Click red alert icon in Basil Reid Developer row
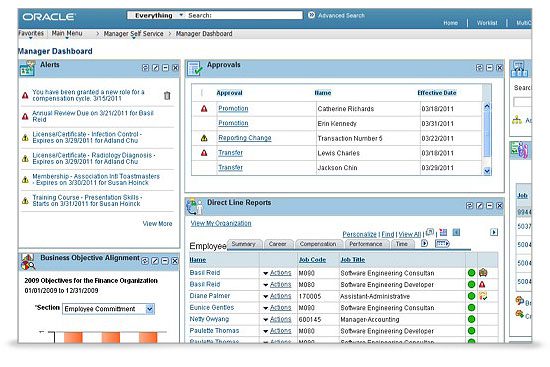This screenshot has width=550, height=367. click(483, 285)
